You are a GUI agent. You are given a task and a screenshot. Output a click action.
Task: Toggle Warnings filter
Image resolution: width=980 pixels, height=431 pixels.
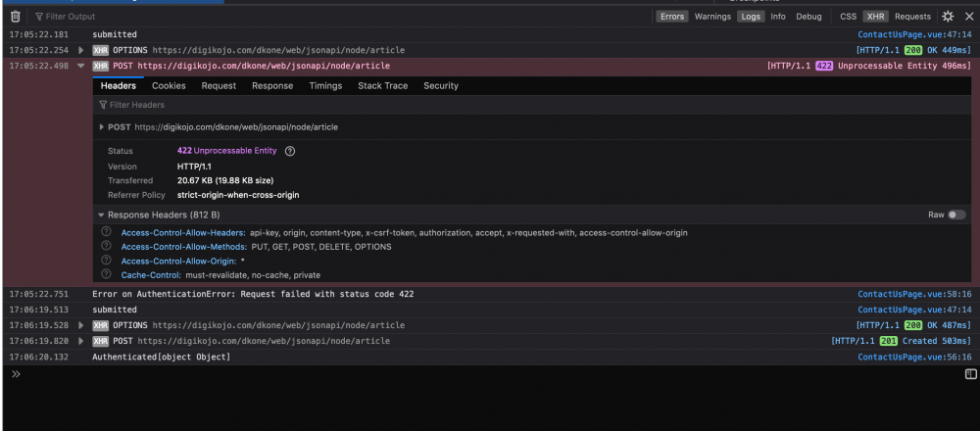[x=712, y=17]
